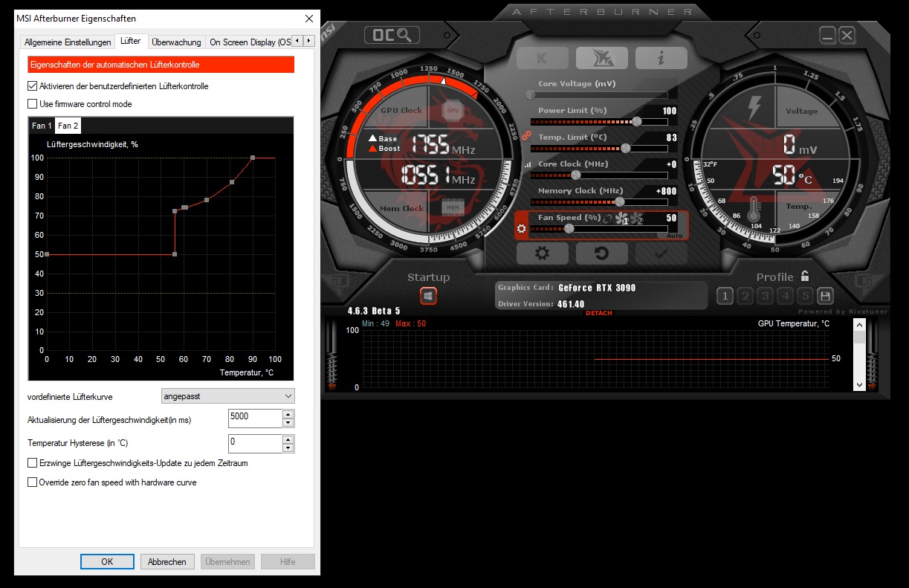Click the Temperatur Hysterese input field
The image size is (909, 588).
(255, 444)
